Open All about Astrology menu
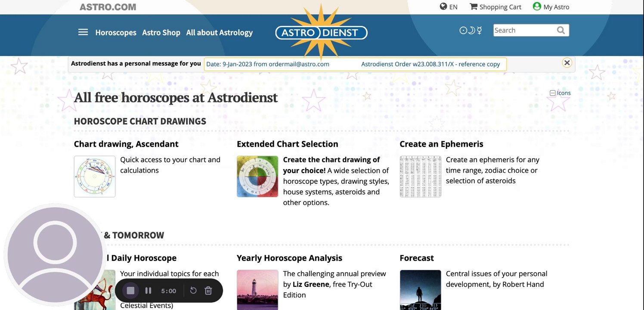This screenshot has height=310, width=644. click(x=220, y=33)
